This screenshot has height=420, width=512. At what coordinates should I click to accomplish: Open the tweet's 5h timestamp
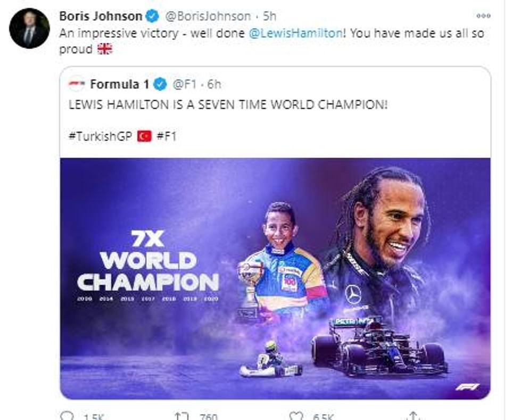tap(269, 17)
